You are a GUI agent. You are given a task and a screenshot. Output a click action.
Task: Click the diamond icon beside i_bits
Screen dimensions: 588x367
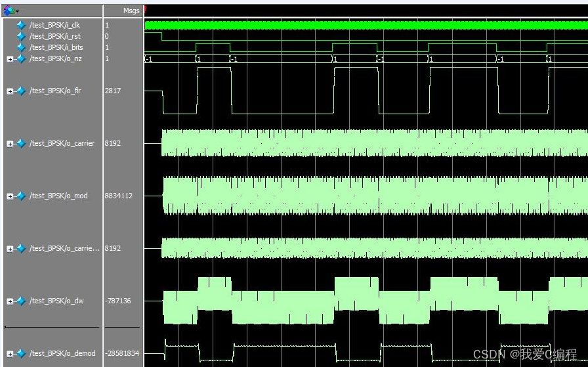point(21,47)
